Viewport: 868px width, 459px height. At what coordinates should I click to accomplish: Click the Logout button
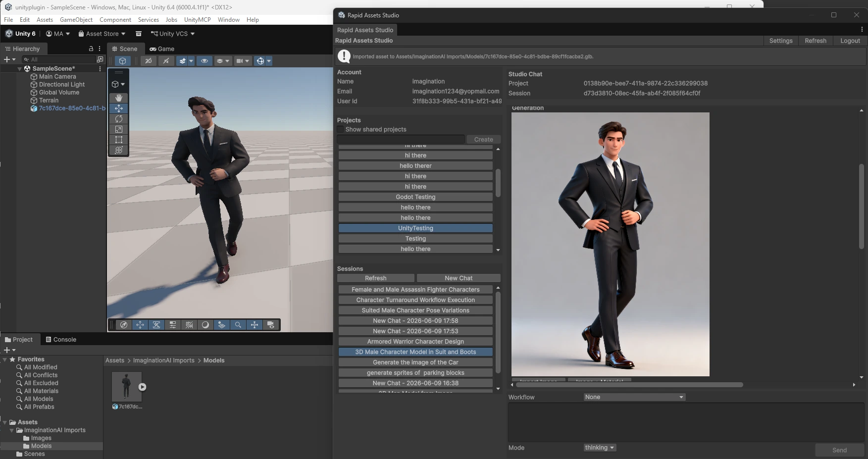pyautogui.click(x=850, y=41)
